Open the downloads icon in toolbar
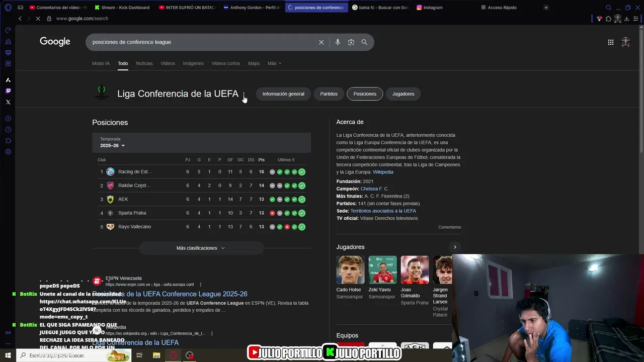 (x=626, y=19)
